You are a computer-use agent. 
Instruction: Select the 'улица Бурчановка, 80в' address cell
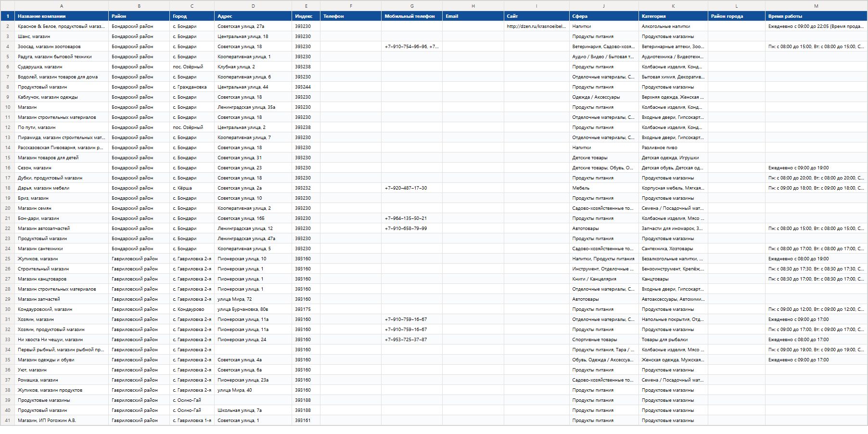tap(253, 309)
